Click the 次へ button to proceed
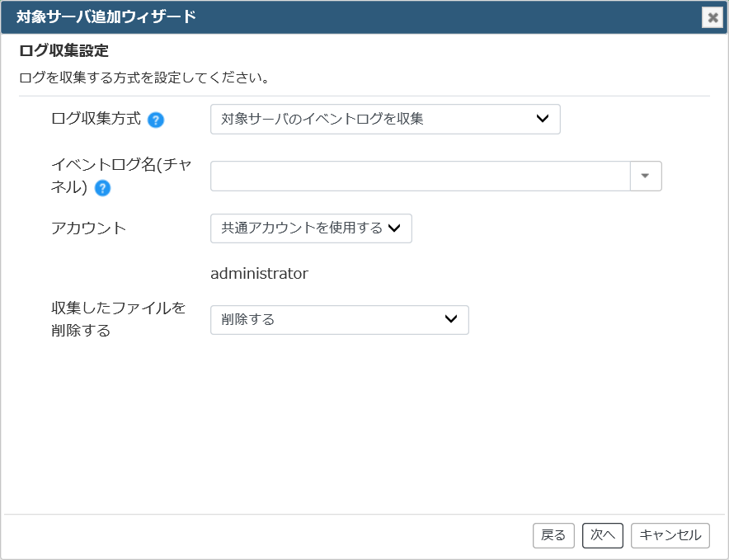729x560 pixels. tap(603, 535)
